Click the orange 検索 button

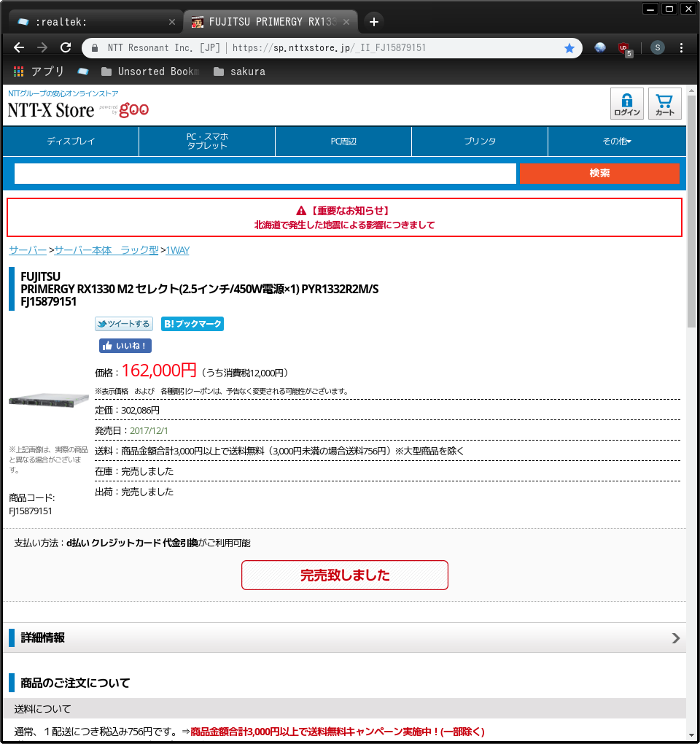(599, 173)
